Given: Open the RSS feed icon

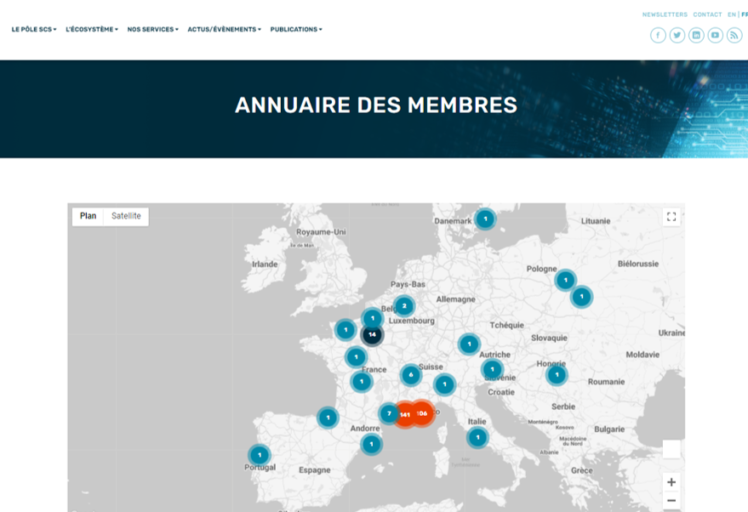Looking at the screenshot, I should point(734,35).
